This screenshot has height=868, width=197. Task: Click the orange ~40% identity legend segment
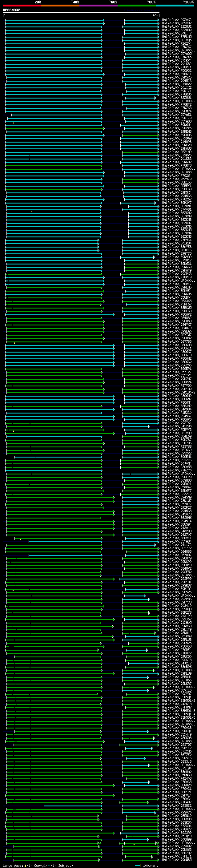[60, 6]
